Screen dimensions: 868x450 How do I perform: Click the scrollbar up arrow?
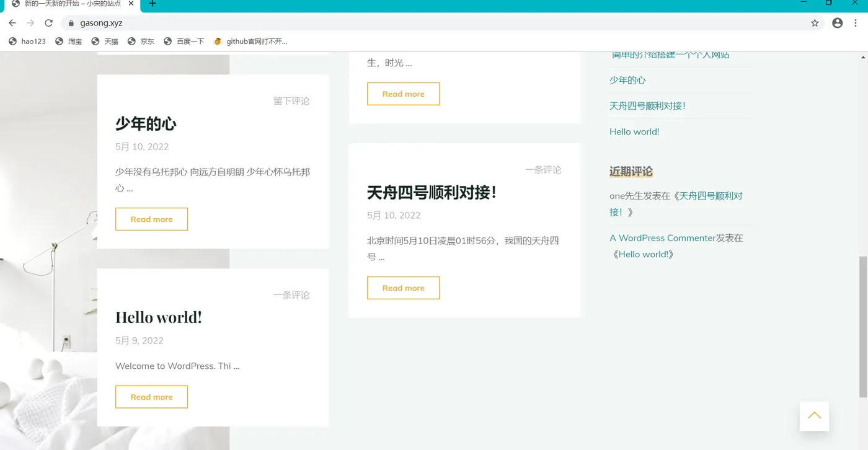863,58
